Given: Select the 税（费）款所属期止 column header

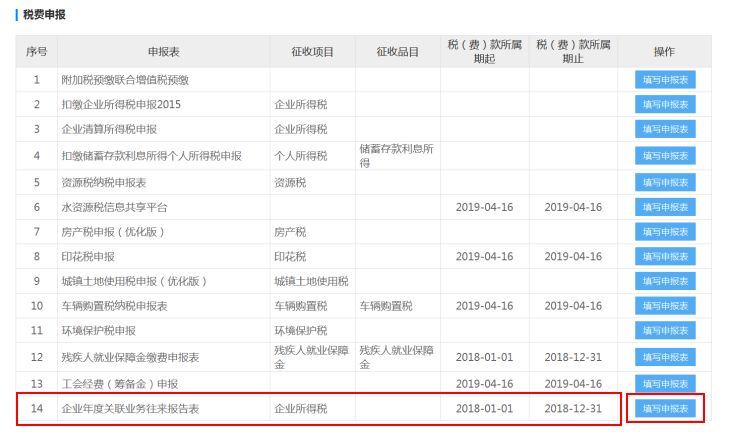Looking at the screenshot, I should [x=573, y=52].
